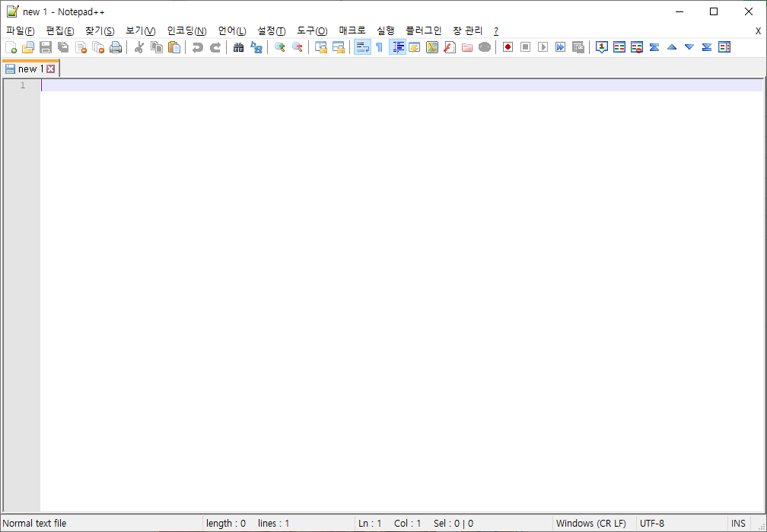Click Windows (CR LF) in status bar
The height and width of the screenshot is (532, 767).
coord(591,523)
